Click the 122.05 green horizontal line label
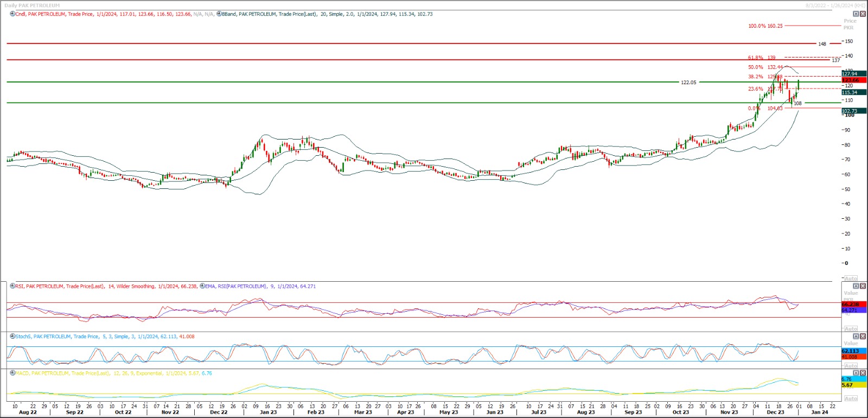Image resolution: width=868 pixels, height=418 pixels. [688, 83]
